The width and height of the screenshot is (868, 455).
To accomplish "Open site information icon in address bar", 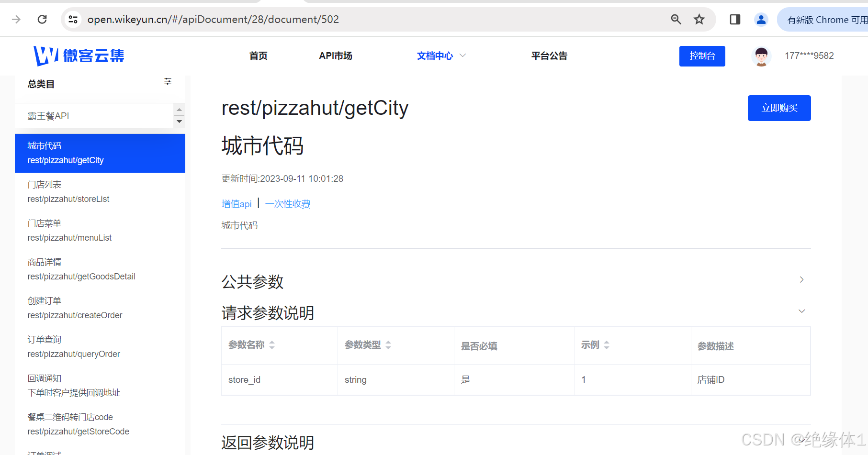I will pos(73,19).
